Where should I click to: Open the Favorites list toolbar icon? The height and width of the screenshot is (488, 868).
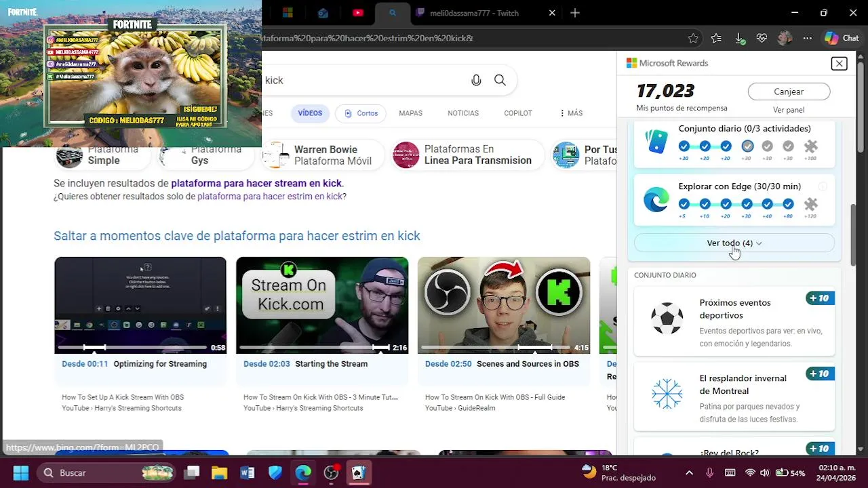pos(716,39)
